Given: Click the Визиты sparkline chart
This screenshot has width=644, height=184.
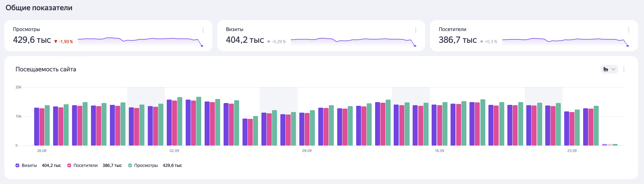Looking at the screenshot, I should pos(353,42).
